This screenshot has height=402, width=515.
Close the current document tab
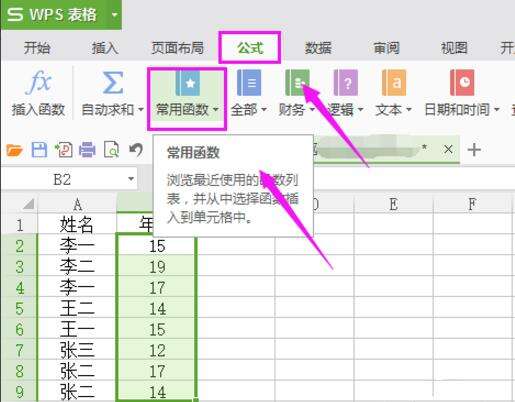point(448,149)
